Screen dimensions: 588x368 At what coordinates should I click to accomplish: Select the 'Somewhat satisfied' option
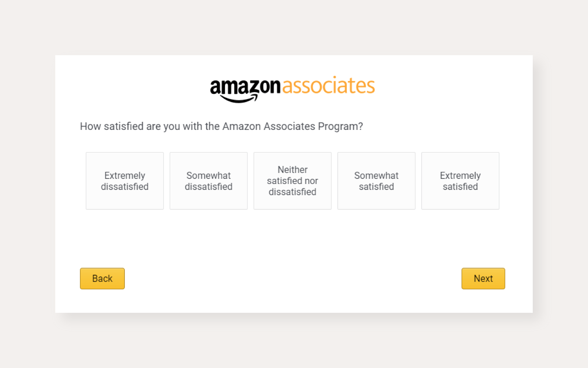(376, 181)
